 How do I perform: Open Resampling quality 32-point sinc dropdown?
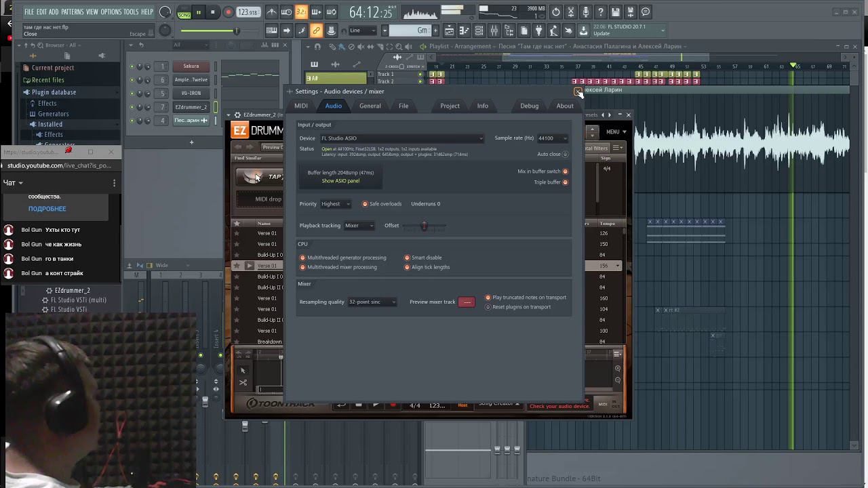coord(372,302)
